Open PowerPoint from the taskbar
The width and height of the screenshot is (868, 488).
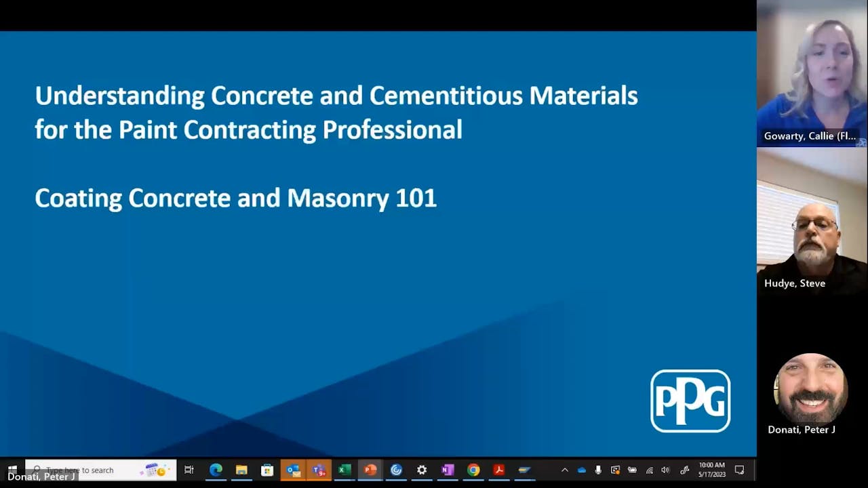(370, 470)
